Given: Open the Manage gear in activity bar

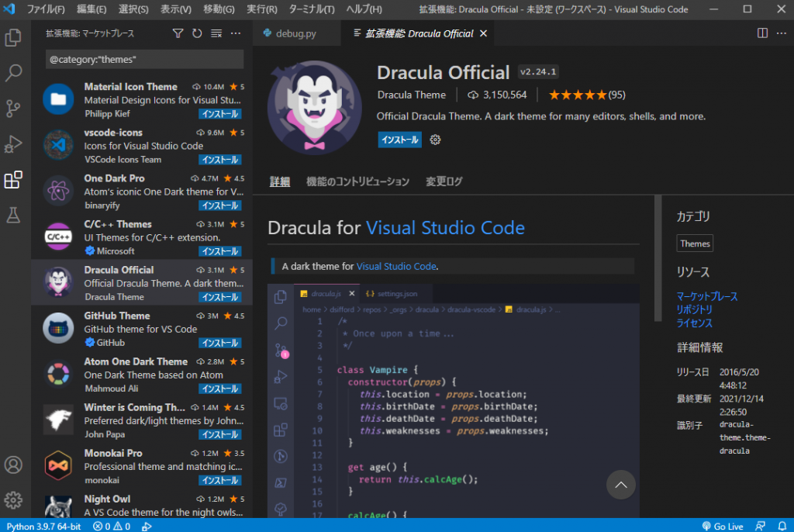Looking at the screenshot, I should (x=13, y=500).
